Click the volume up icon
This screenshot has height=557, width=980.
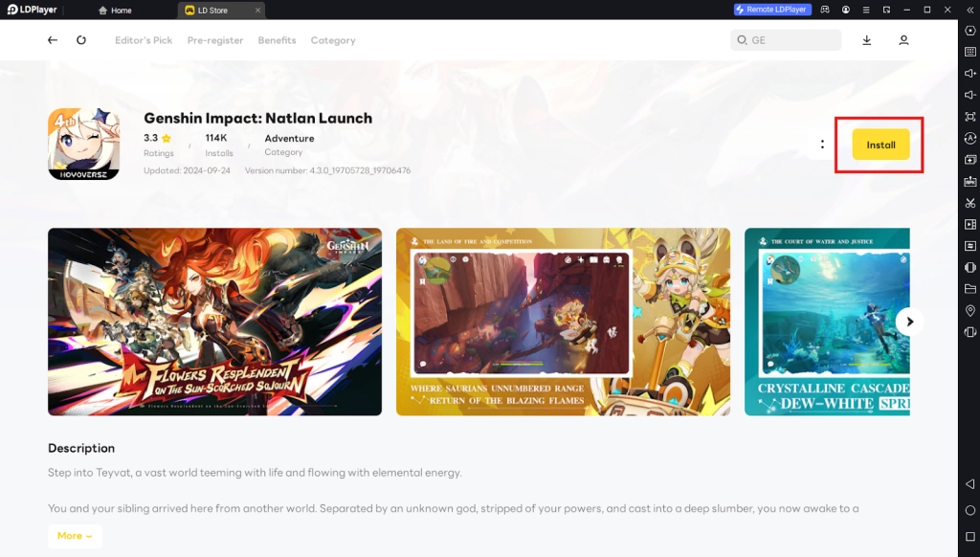[970, 73]
